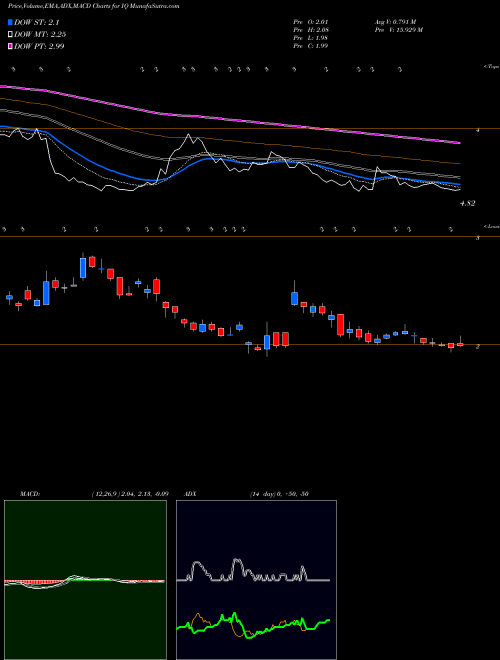Open the green MACD indicator chart
Image resolution: width=500 pixels, height=660 pixels.
(x=85, y=580)
